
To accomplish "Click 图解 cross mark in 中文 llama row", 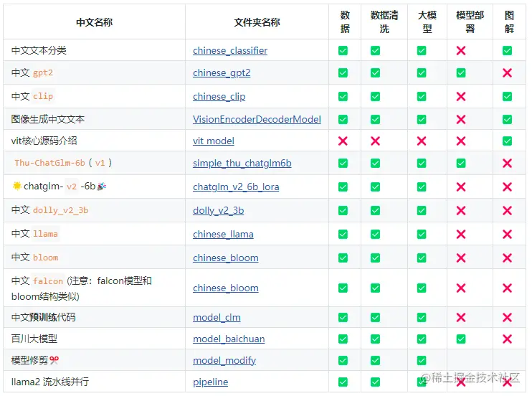I will point(507,235).
